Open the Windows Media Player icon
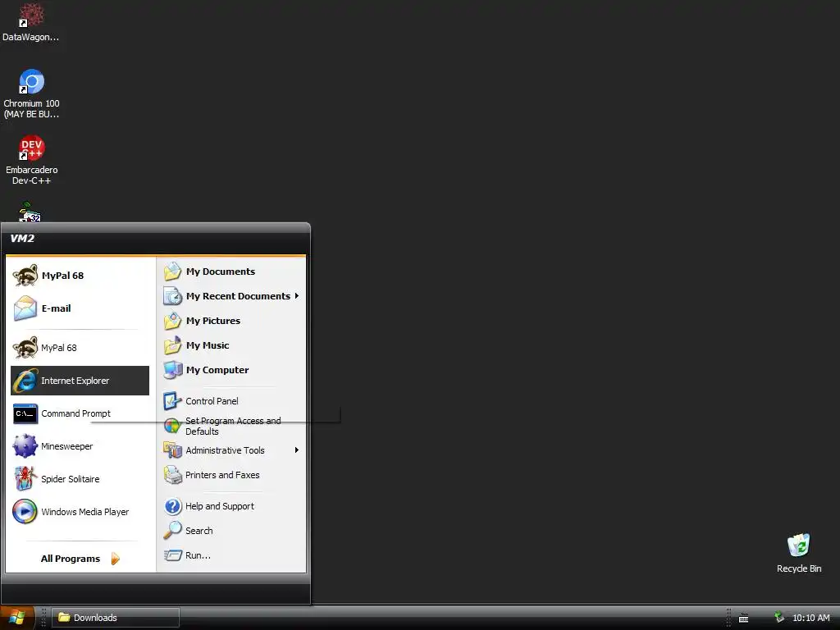This screenshot has height=630, width=840. 25,512
